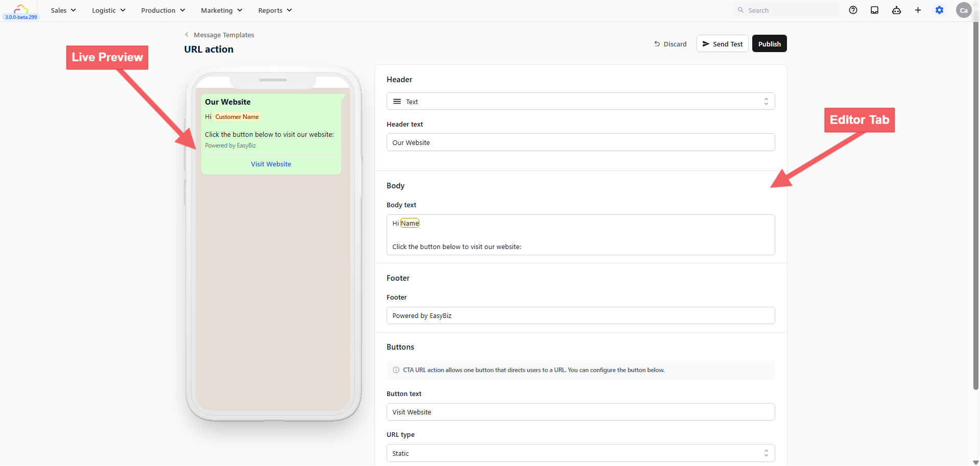Open the help question mark icon
Screen dimensions: 980x466
tap(853, 10)
